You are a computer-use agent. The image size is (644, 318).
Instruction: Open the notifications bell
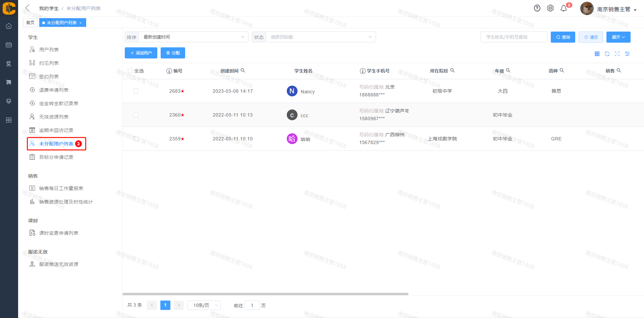(564, 8)
